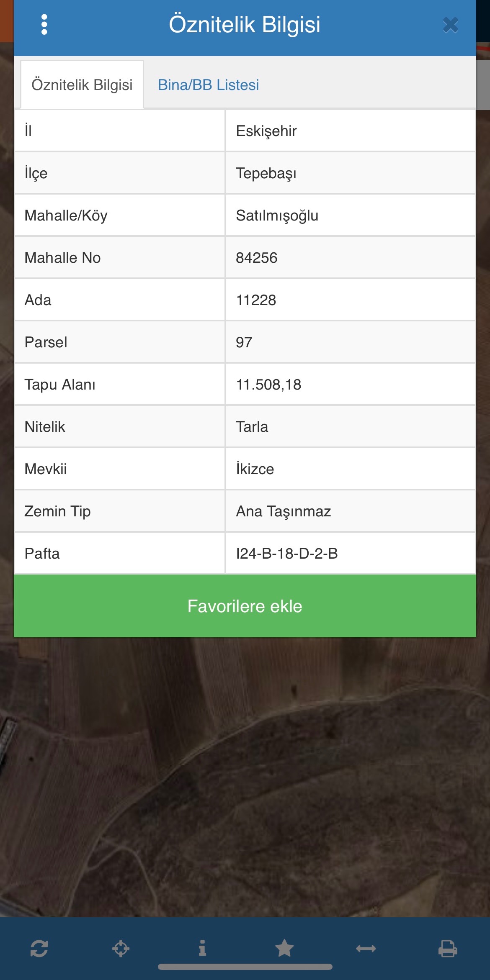Tap the Ana Taşınmaz zemin tip cell
Image resolution: width=490 pixels, height=980 pixels.
click(x=351, y=511)
